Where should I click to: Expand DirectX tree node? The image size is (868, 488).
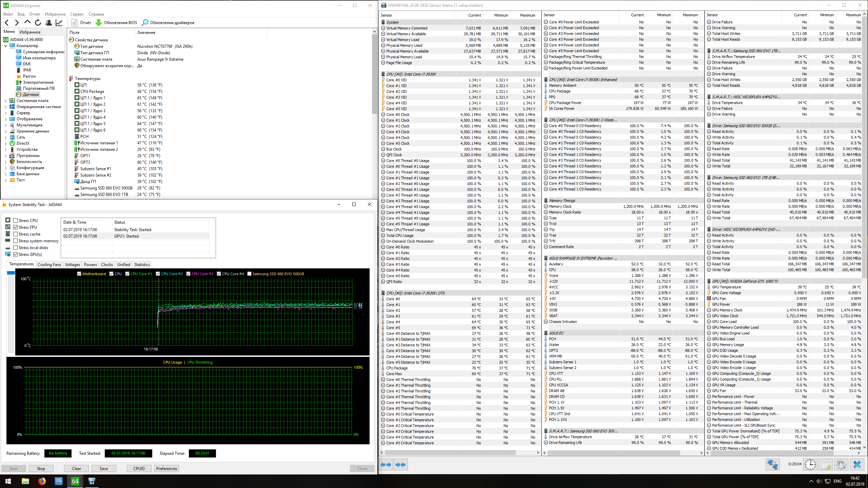tap(6, 143)
